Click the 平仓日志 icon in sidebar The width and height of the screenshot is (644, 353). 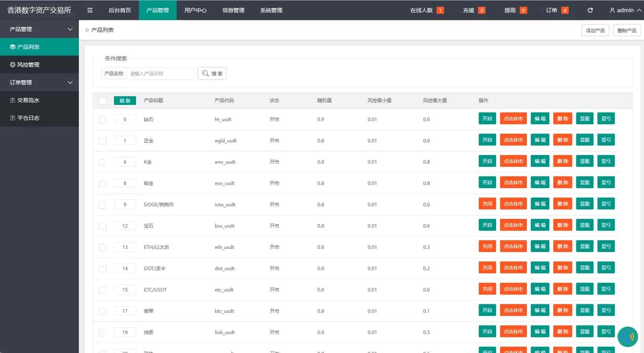tap(13, 118)
